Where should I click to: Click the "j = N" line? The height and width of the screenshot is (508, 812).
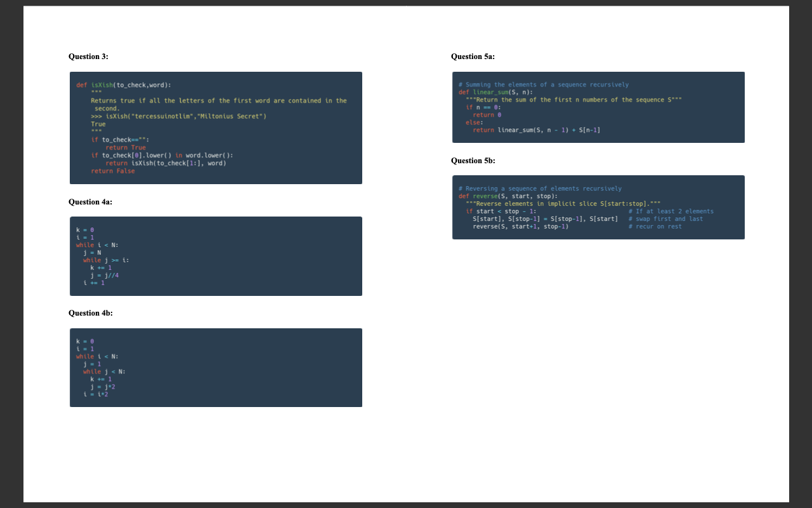coord(93,252)
